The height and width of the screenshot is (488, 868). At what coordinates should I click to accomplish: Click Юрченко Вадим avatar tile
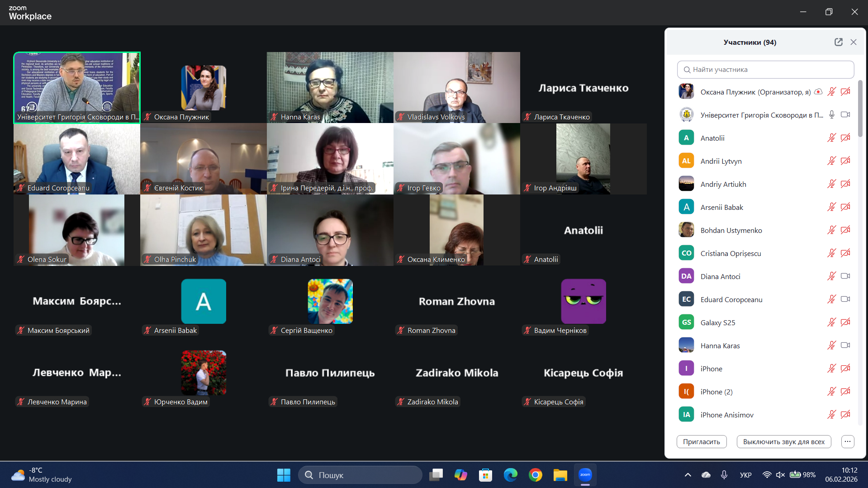click(x=204, y=373)
